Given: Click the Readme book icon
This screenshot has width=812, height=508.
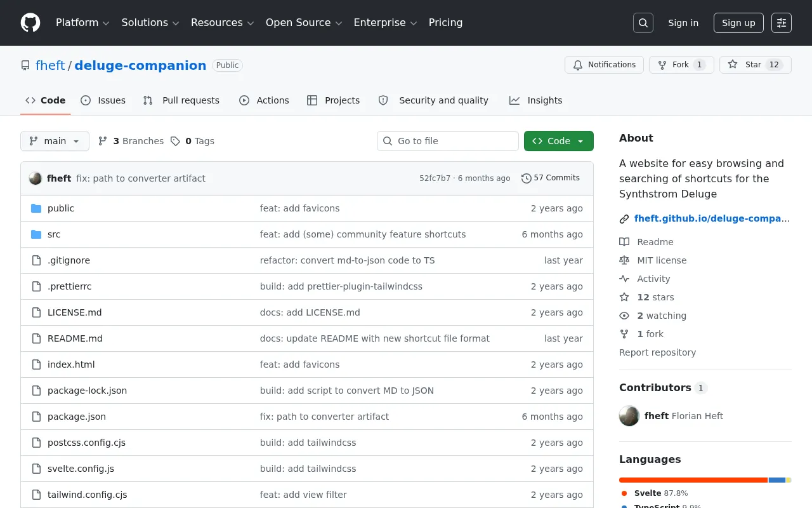Looking at the screenshot, I should 624,242.
